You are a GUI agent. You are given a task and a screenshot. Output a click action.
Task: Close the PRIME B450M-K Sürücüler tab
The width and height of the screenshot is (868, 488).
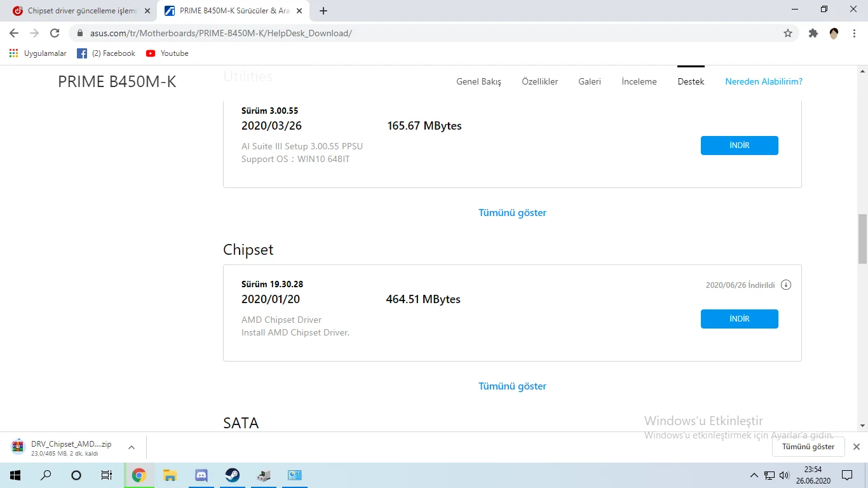(x=299, y=11)
